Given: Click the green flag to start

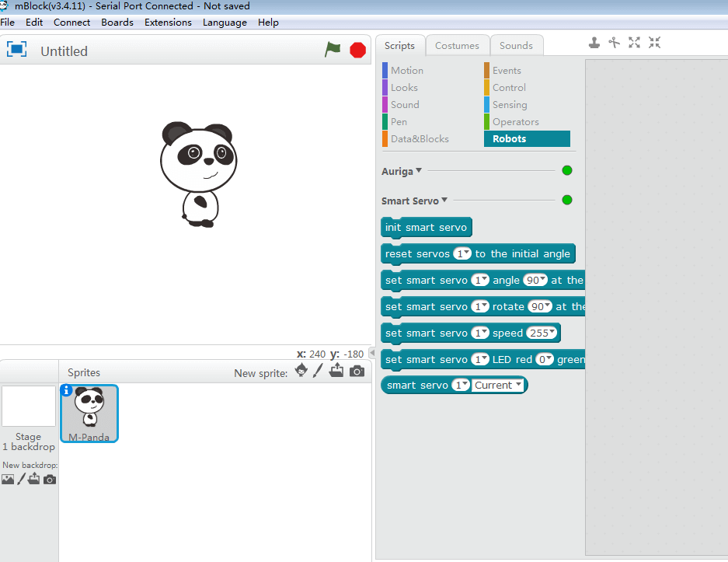Looking at the screenshot, I should (333, 49).
